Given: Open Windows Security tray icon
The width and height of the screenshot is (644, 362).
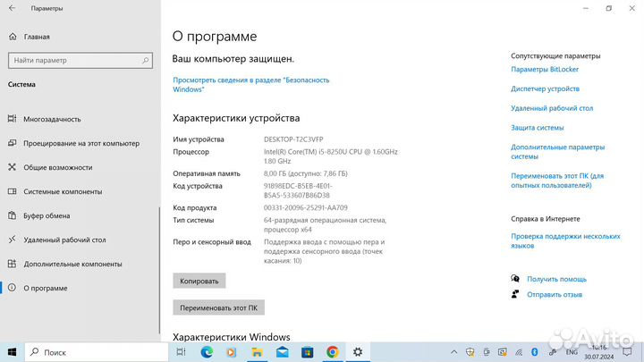Looking at the screenshot, I should pos(470,352).
